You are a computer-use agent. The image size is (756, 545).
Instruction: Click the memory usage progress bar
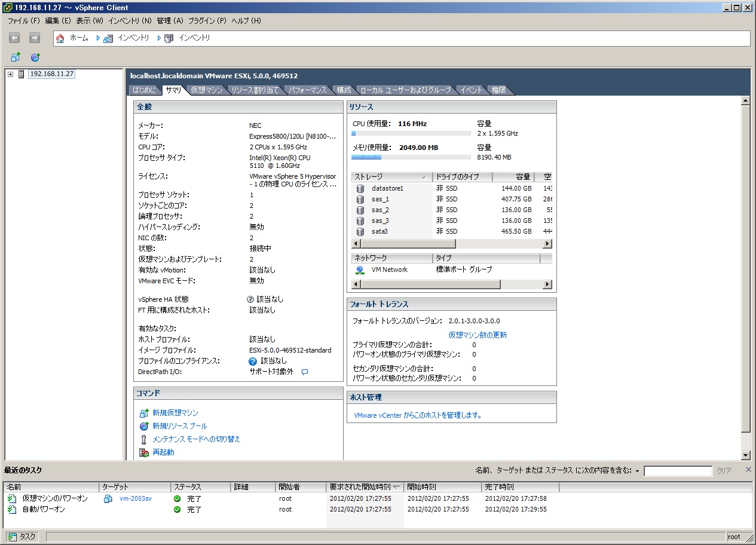pos(411,158)
